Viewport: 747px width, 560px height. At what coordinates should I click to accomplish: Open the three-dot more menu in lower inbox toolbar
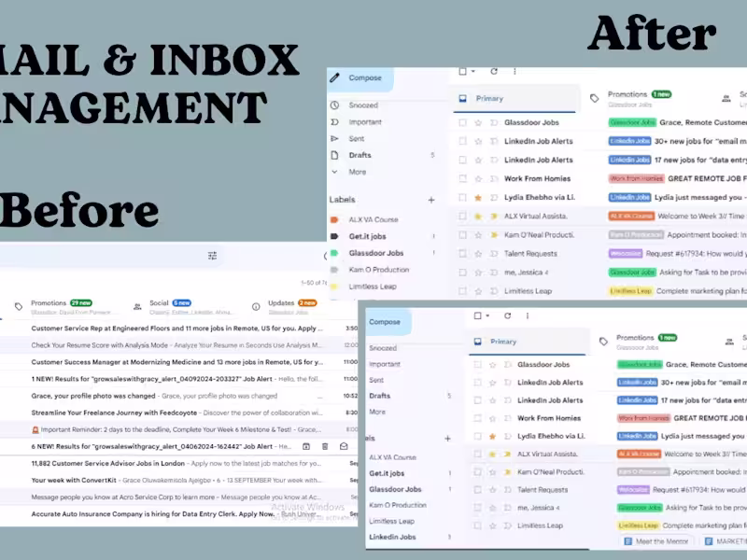click(528, 315)
